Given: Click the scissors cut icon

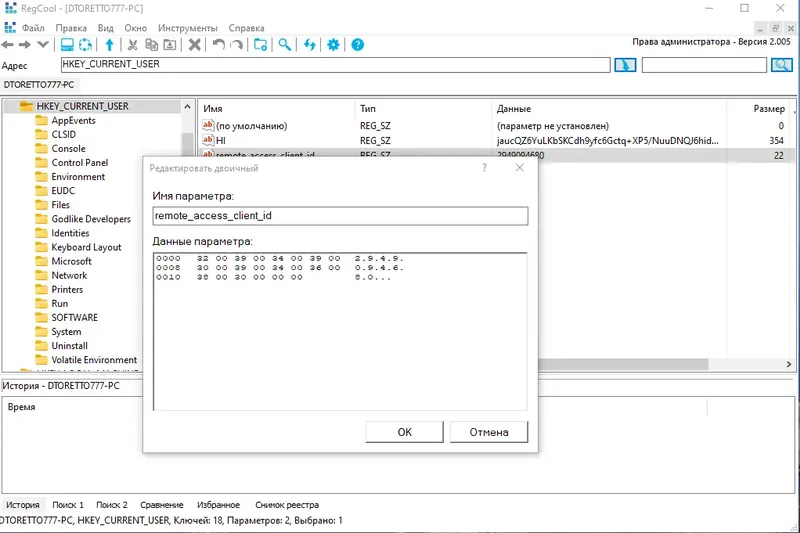Looking at the screenshot, I should tap(133, 45).
